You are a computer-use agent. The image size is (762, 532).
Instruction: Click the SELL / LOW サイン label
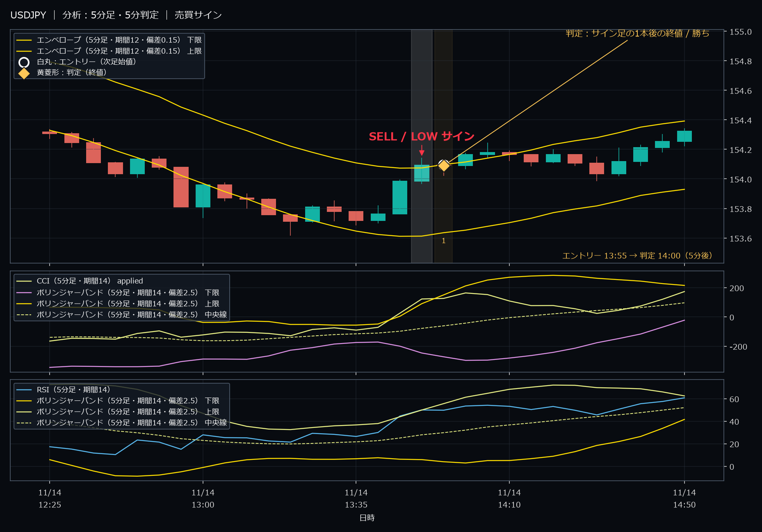(x=422, y=136)
